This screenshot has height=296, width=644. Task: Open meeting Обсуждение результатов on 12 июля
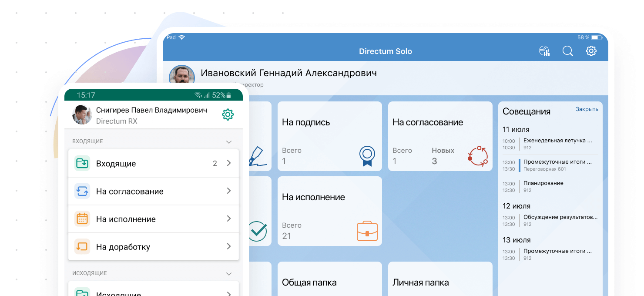(x=550, y=221)
